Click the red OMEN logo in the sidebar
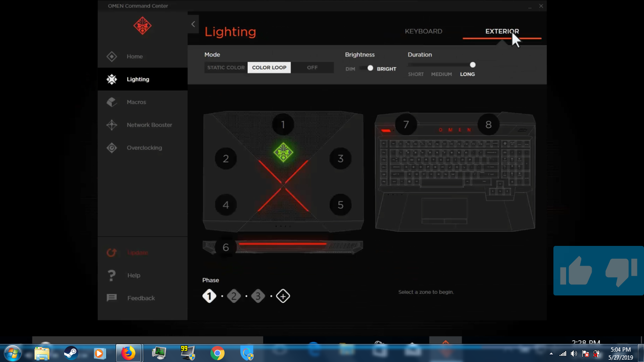The image size is (644, 362). 142,26
